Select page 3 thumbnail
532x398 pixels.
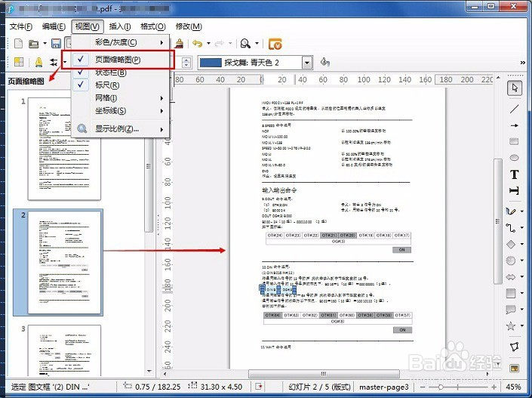coord(64,350)
